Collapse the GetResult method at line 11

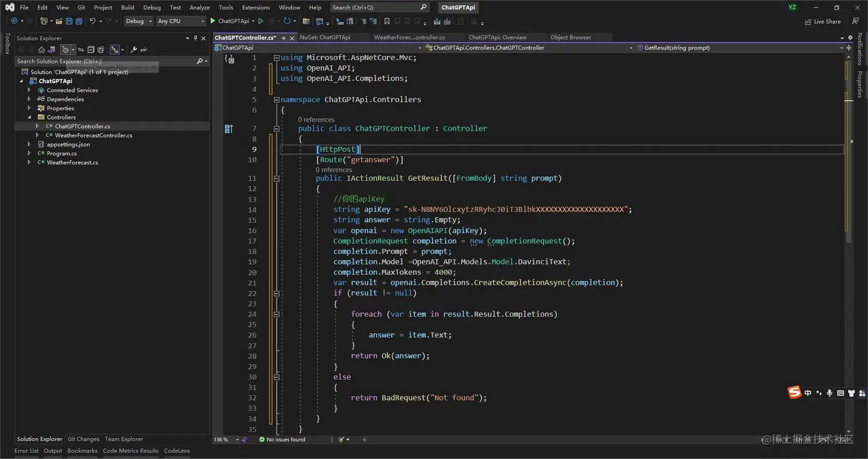pos(276,178)
